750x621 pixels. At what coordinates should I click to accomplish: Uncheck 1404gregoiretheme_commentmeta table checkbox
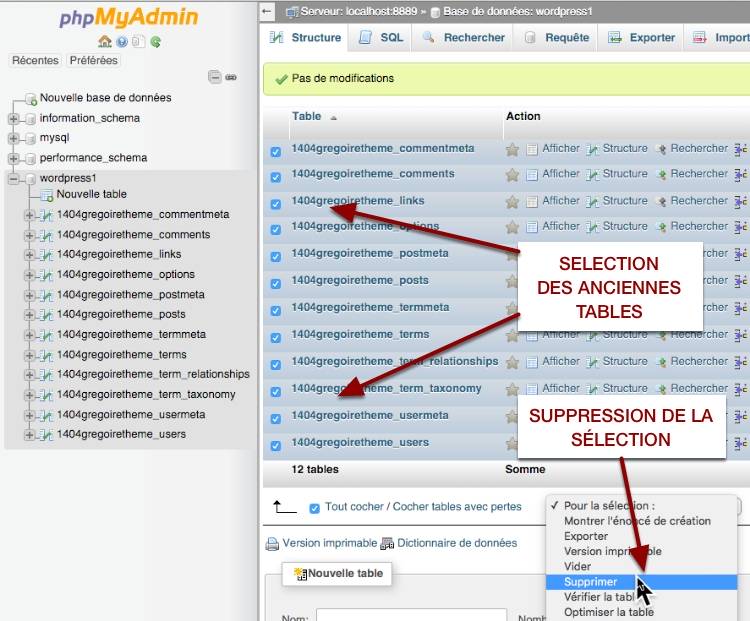point(276,152)
